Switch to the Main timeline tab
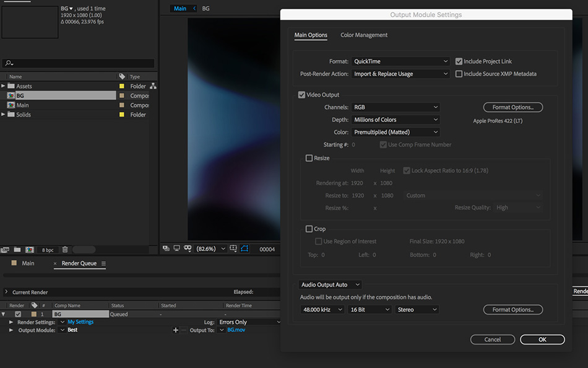588x368 pixels. [28, 263]
